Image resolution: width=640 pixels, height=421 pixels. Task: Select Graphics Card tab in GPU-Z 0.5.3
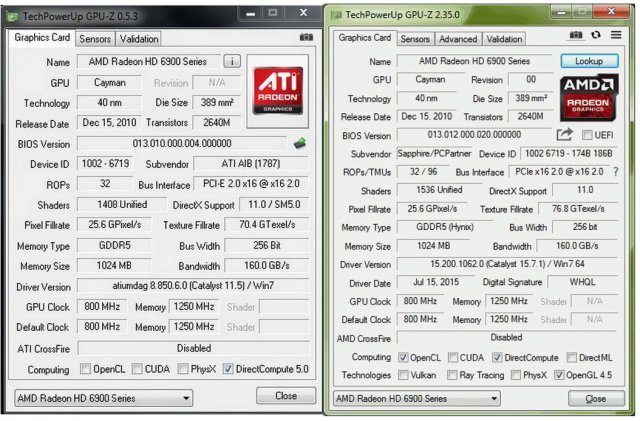(42, 38)
